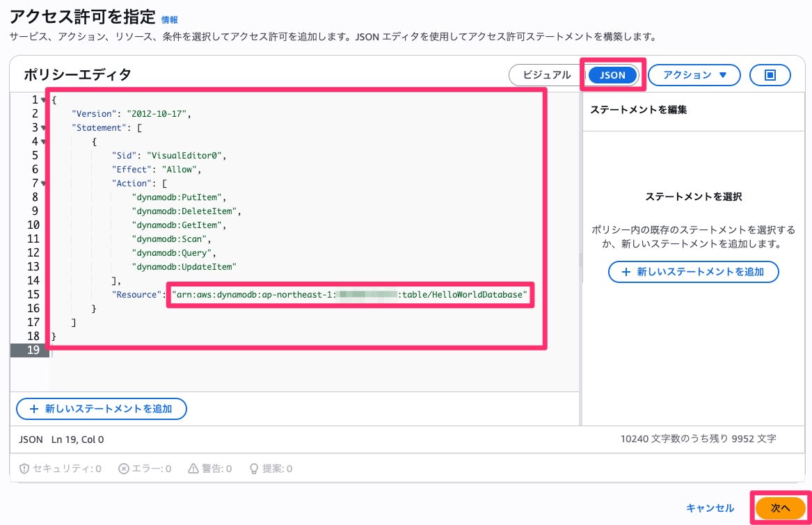Open the 情報 help link next to title
Viewport: 812px width, 525px height.
pos(168,20)
